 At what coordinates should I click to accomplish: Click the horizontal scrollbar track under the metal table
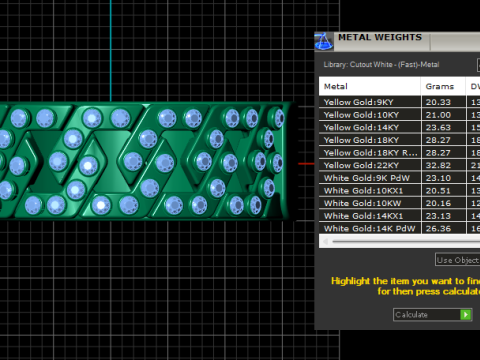[x=405, y=241]
